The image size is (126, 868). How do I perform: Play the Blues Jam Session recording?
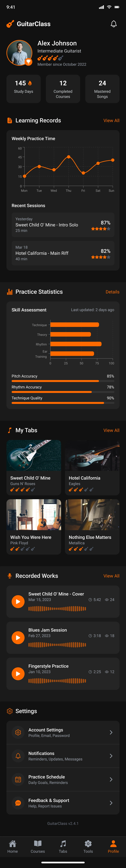coord(18,638)
